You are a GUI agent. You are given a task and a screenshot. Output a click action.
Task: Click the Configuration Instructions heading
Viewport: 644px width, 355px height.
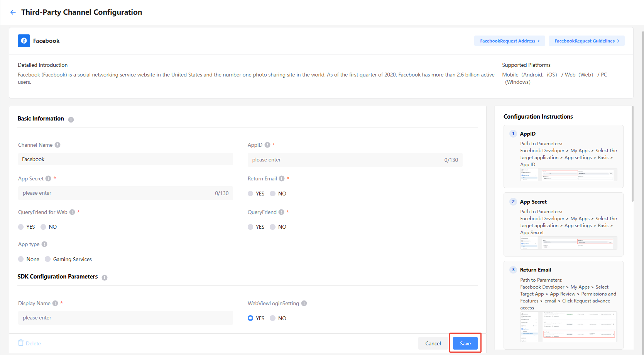coord(538,117)
